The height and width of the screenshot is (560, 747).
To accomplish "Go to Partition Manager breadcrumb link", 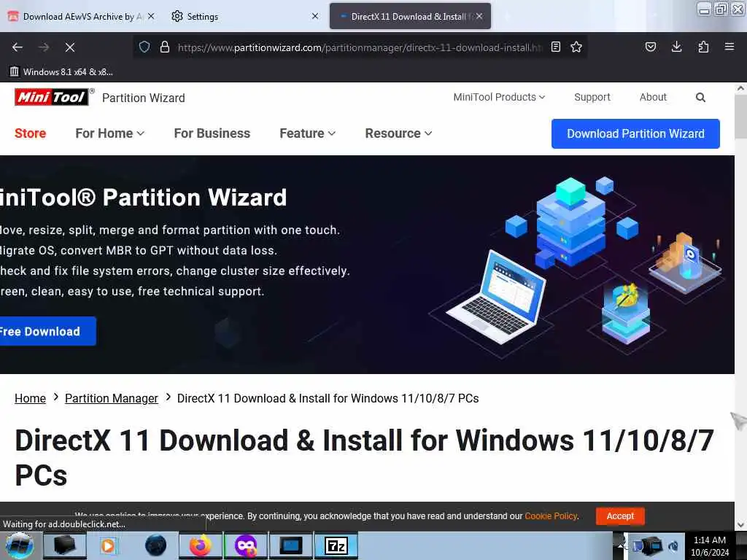I will (111, 398).
